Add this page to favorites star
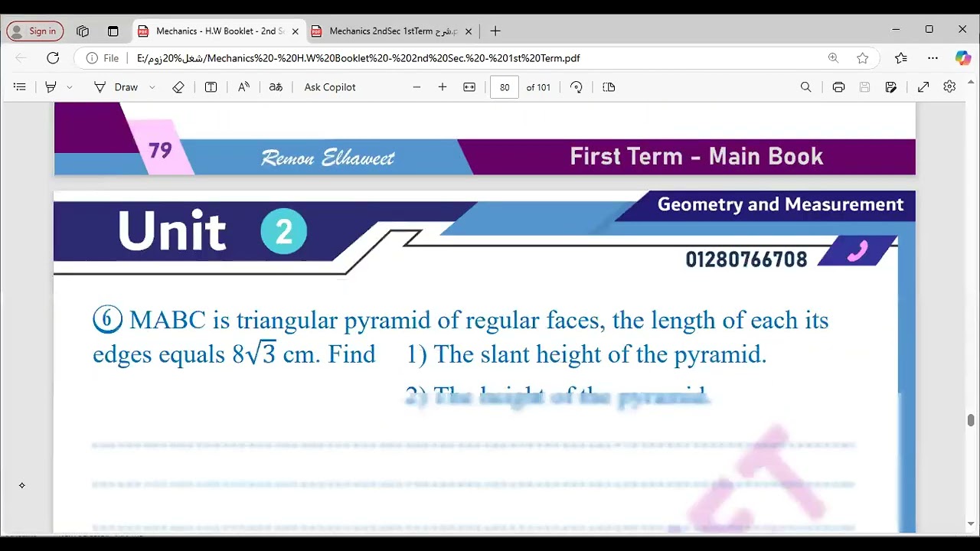This screenshot has width=980, height=551. tap(863, 58)
